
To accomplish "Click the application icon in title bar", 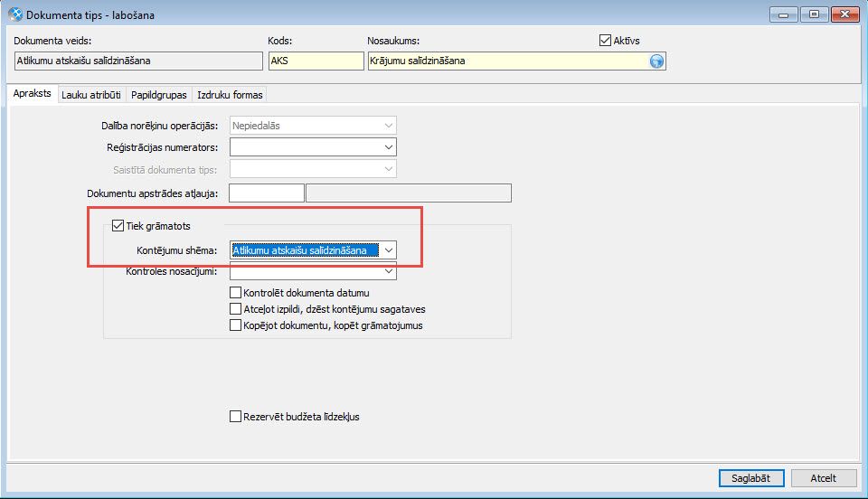I will point(15,14).
